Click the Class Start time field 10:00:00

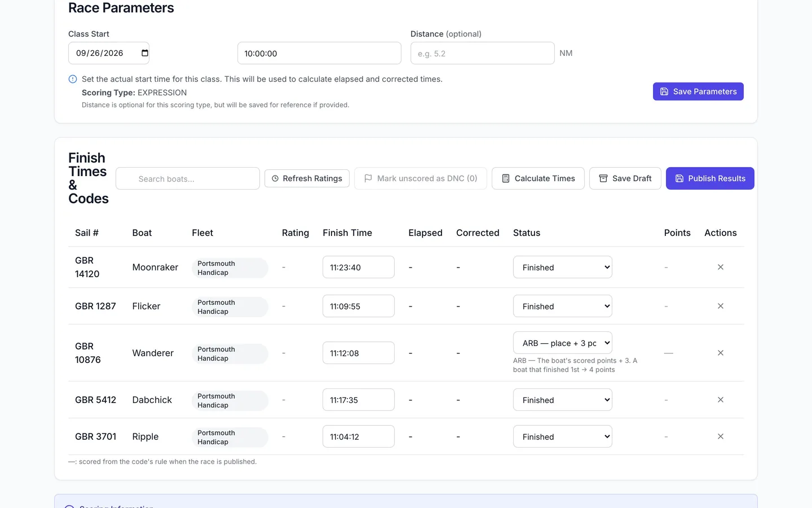pyautogui.click(x=319, y=53)
